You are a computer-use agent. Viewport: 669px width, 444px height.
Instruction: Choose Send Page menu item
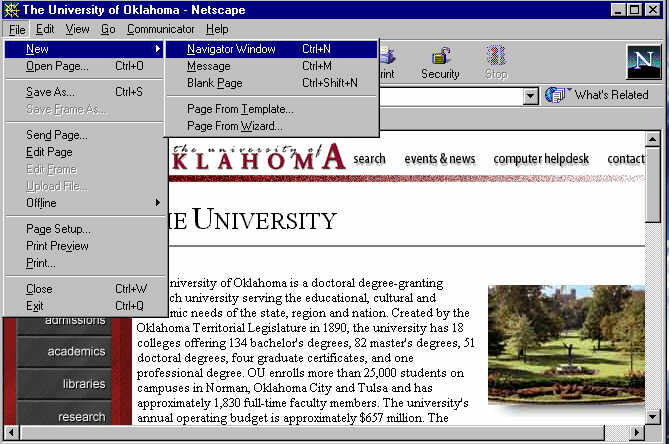point(84,135)
